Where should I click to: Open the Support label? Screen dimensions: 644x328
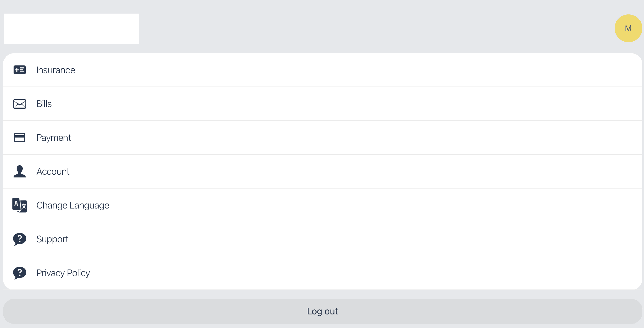tap(52, 239)
